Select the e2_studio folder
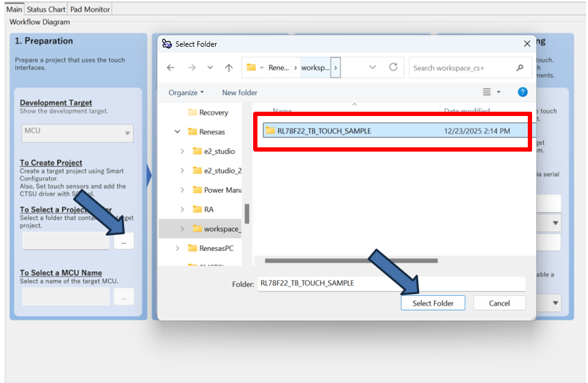588x383 pixels. click(x=214, y=151)
